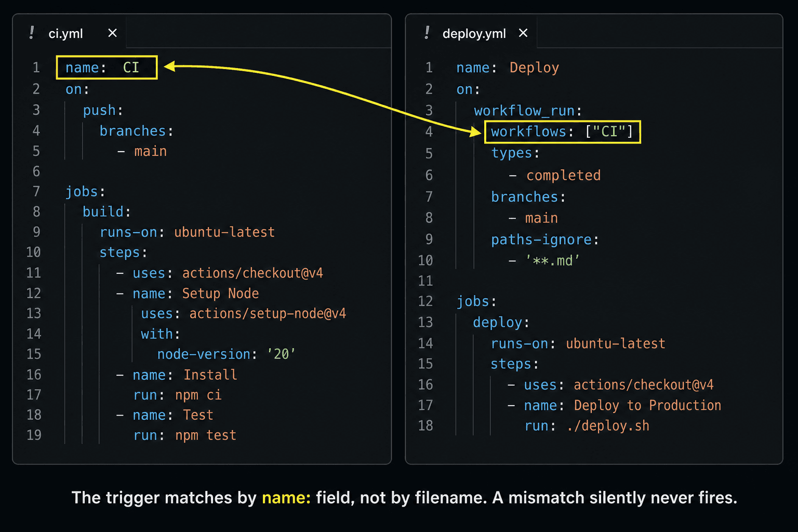This screenshot has width=798, height=532.
Task: Click 'name: Deploy' in deploy.yml
Action: point(508,68)
